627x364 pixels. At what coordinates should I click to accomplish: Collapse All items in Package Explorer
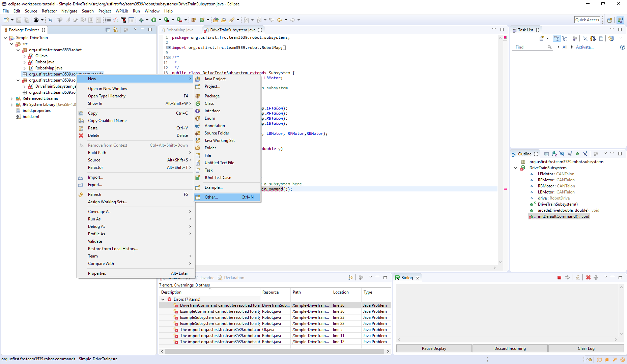pos(108,30)
